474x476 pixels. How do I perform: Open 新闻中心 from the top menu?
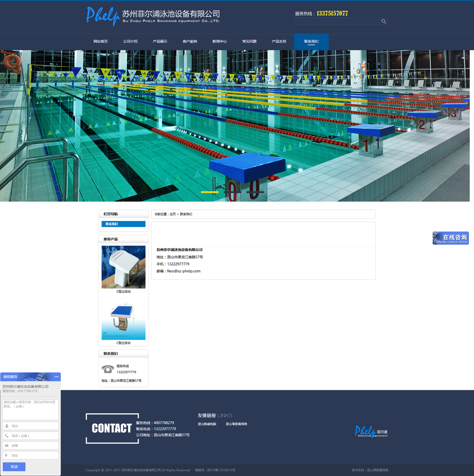(219, 41)
